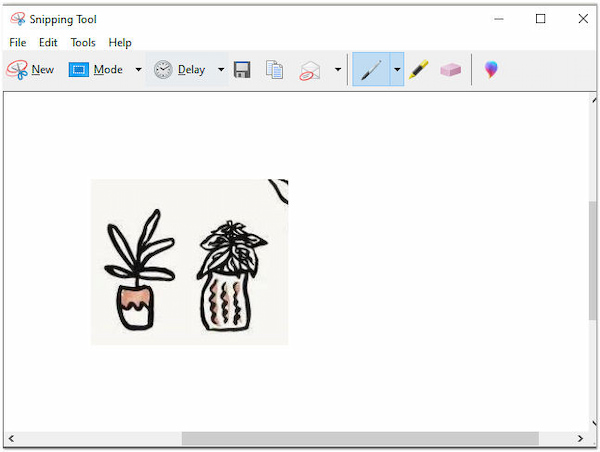Maximize the Snipping Tool window
The height and width of the screenshot is (452, 600).
[540, 19]
